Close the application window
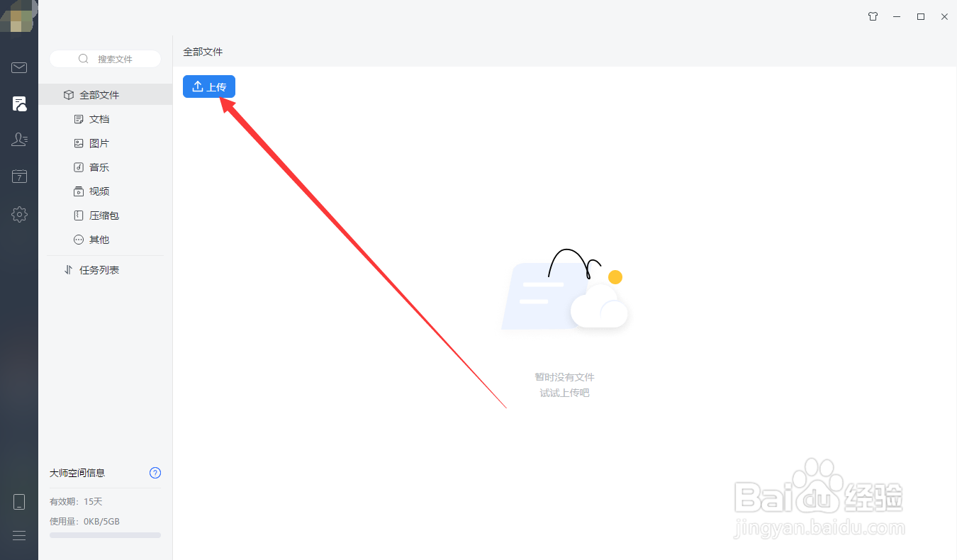957x560 pixels. (944, 16)
